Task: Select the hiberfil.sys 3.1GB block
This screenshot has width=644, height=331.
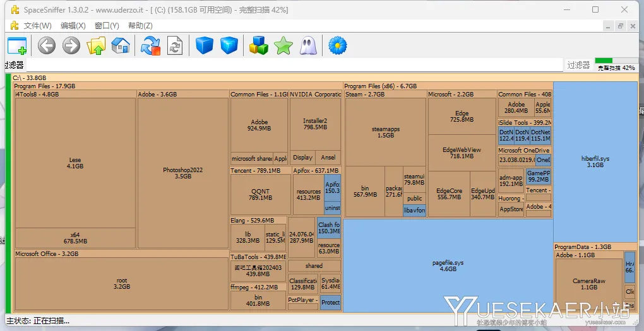Action: [x=595, y=161]
